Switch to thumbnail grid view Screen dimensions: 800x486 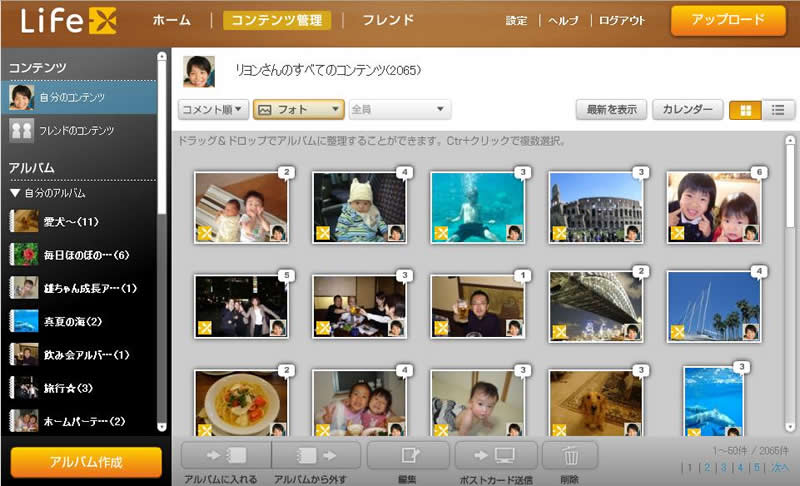pyautogui.click(x=745, y=110)
